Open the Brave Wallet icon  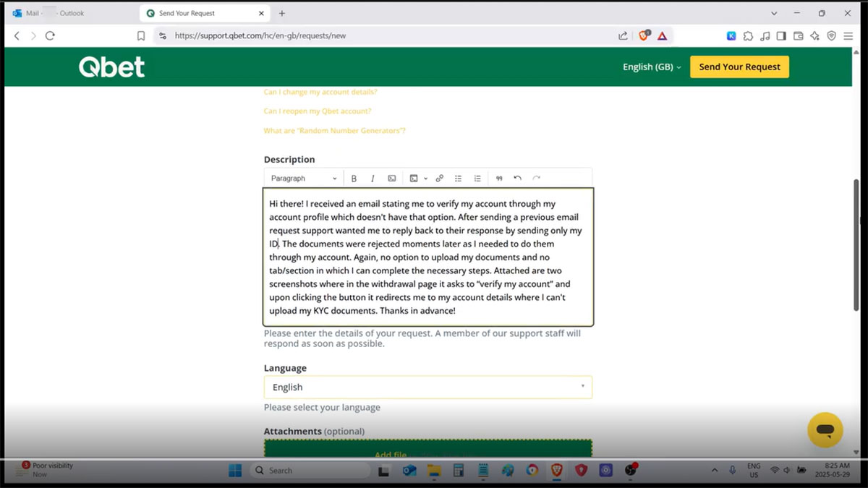799,35
